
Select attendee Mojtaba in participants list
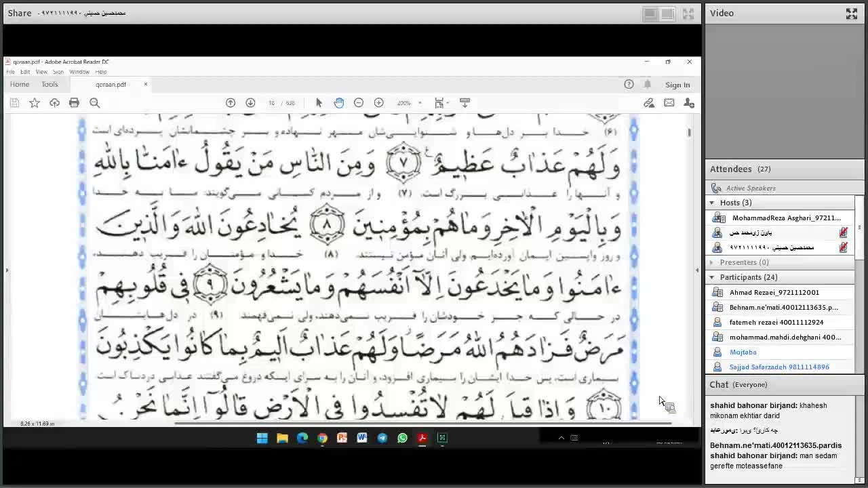(743, 352)
